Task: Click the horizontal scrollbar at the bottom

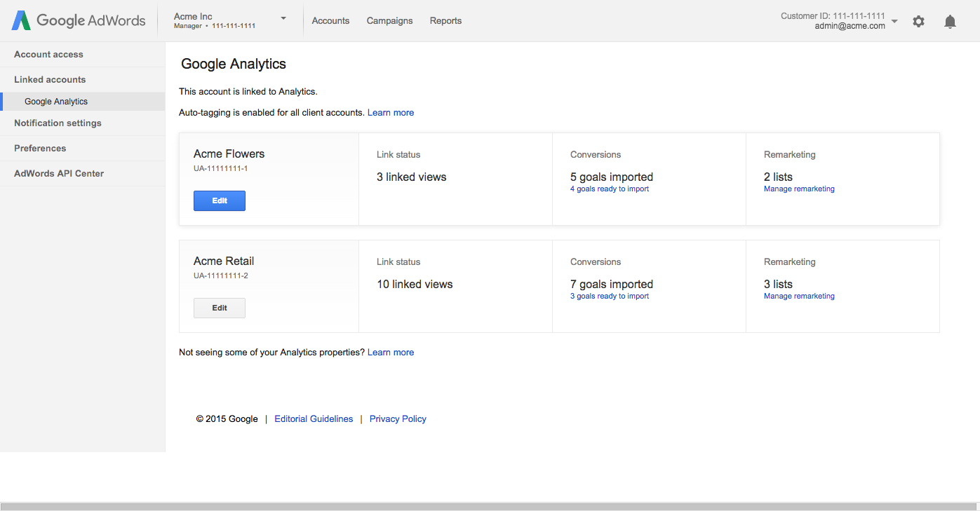Action: (x=490, y=506)
